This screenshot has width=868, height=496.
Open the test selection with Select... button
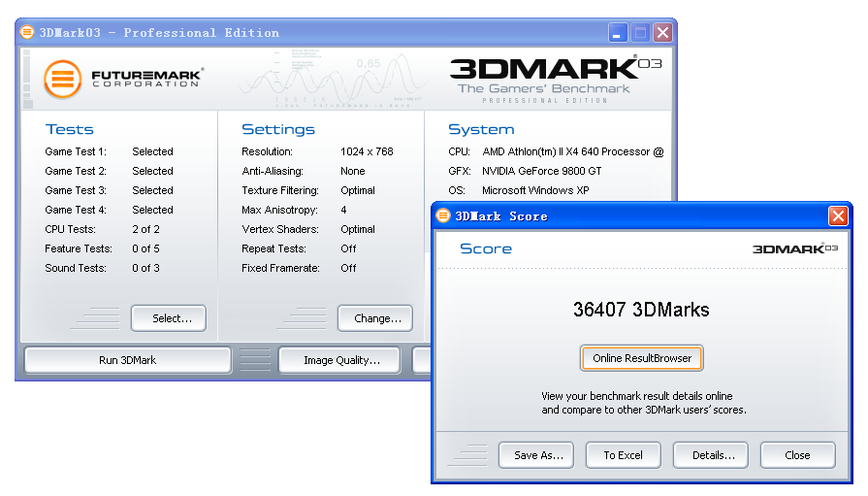point(168,318)
